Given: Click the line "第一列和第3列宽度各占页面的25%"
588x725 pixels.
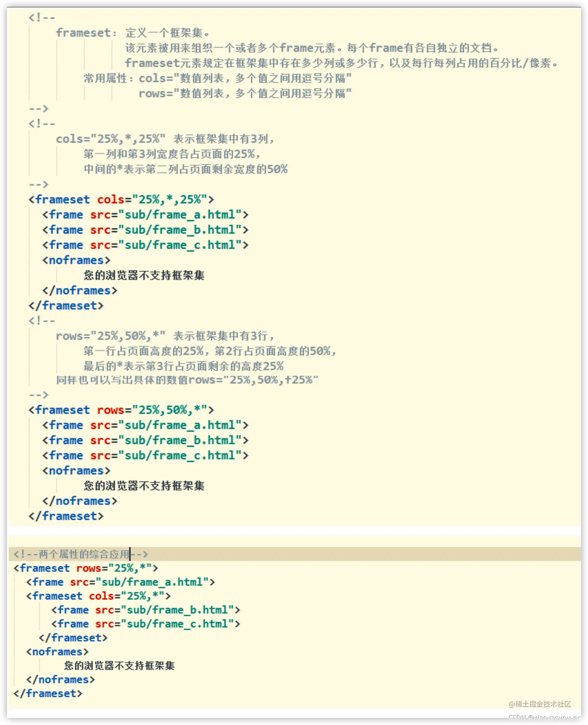Looking at the screenshot, I should click(x=172, y=154).
